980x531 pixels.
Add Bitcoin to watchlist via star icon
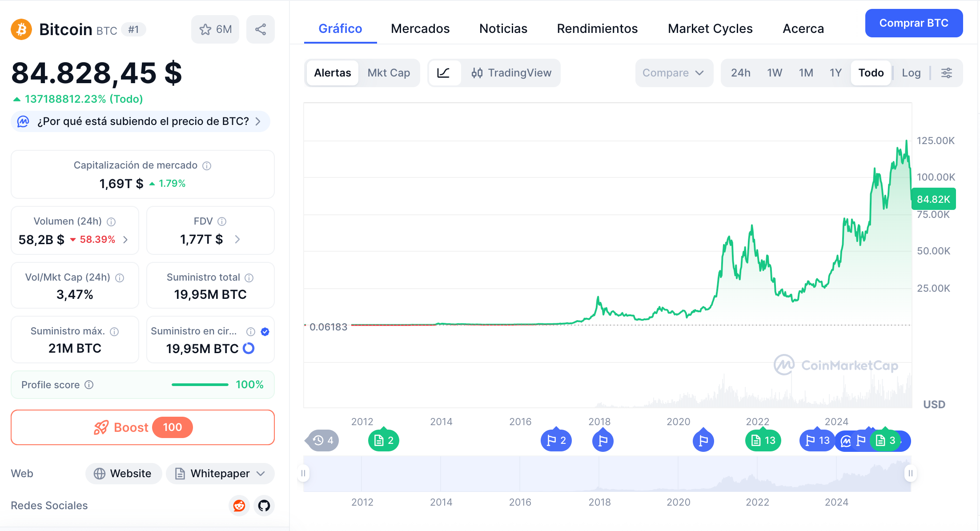205,29
